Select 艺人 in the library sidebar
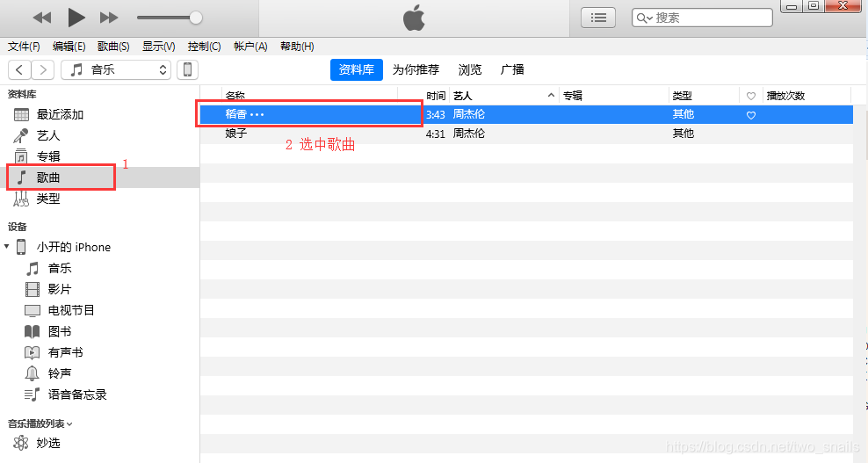The height and width of the screenshot is (463, 868). pyautogui.click(x=99, y=135)
